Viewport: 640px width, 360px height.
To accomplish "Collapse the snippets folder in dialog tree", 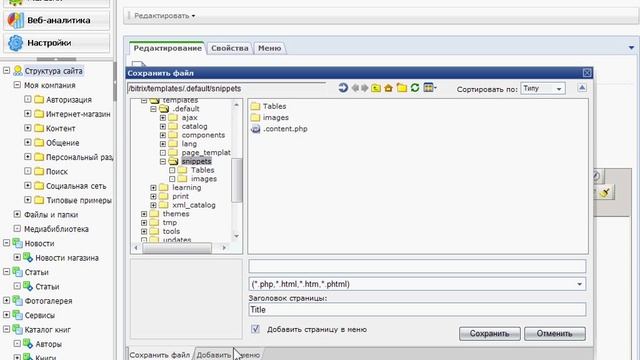I will [163, 162].
